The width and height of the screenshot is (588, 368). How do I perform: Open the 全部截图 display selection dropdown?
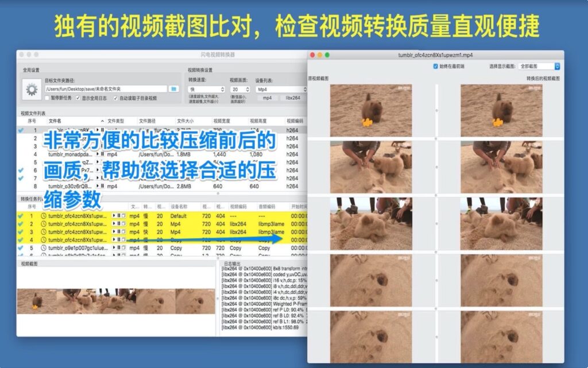pos(539,67)
